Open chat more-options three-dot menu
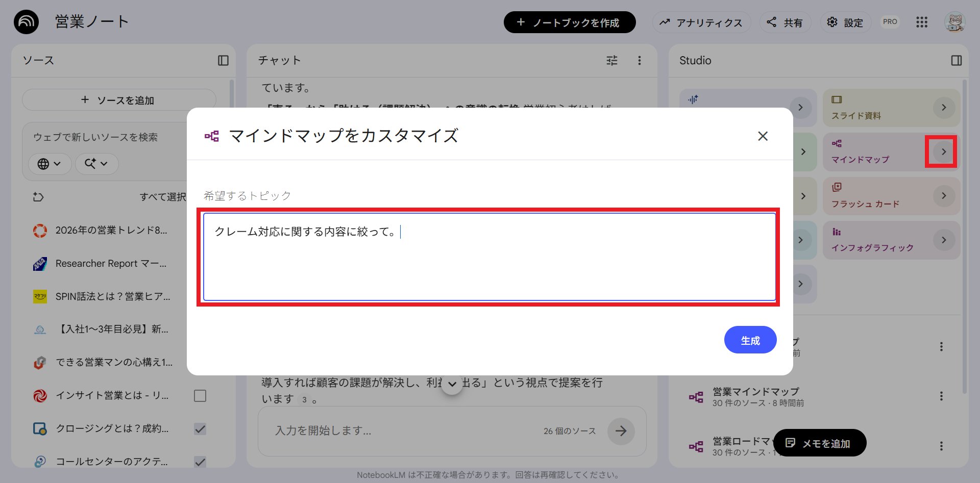The height and width of the screenshot is (483, 980). [x=639, y=60]
